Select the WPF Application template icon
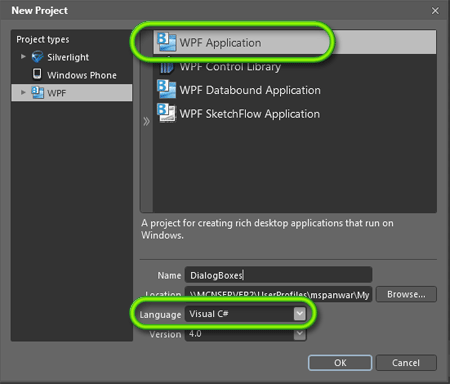 tap(166, 42)
